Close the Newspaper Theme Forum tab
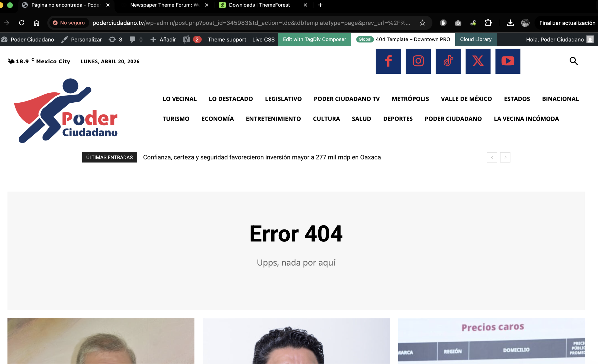 (x=206, y=5)
